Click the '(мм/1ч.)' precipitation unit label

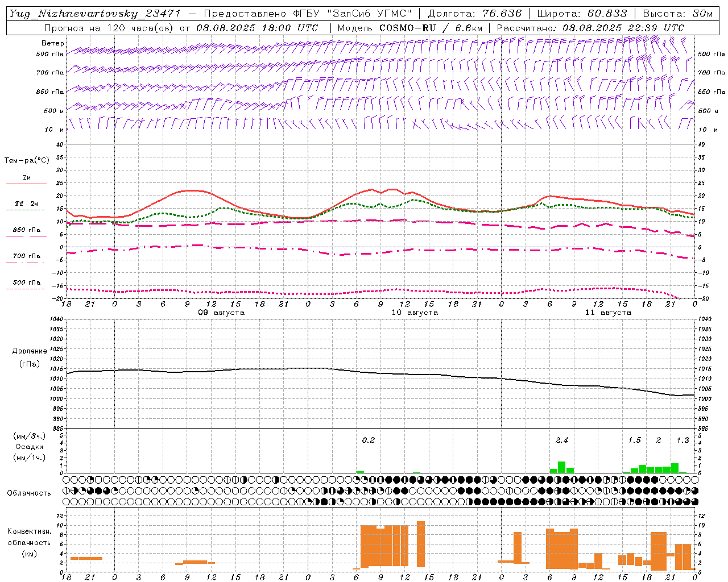pyautogui.click(x=30, y=458)
